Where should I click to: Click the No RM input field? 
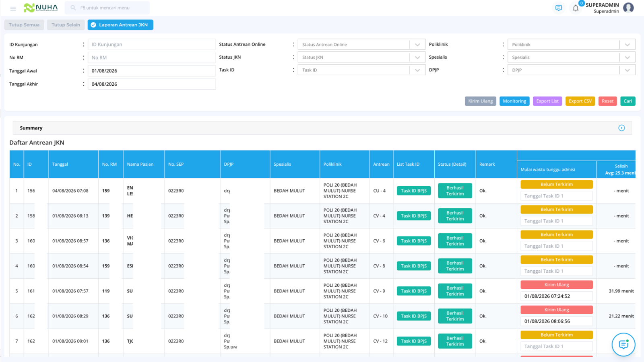(152, 58)
